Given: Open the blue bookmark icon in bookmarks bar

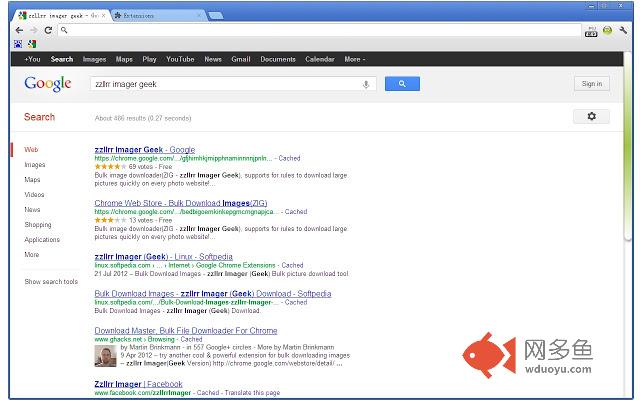Looking at the screenshot, I should click(18, 44).
